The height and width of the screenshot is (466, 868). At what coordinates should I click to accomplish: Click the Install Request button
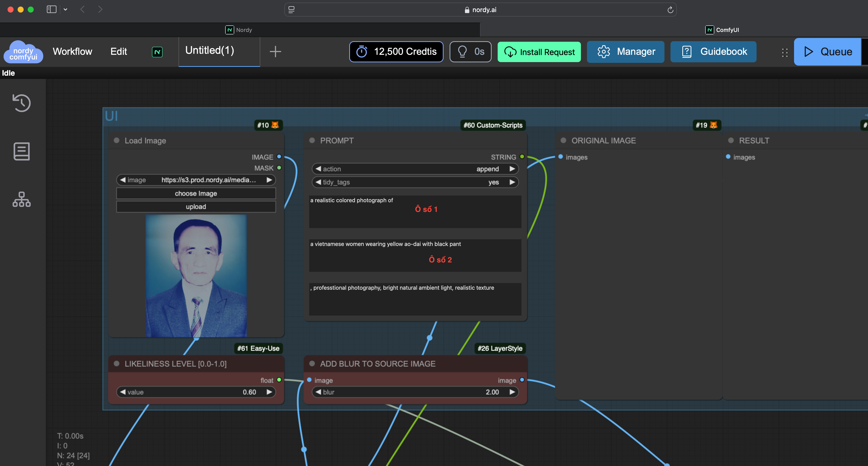pos(539,52)
